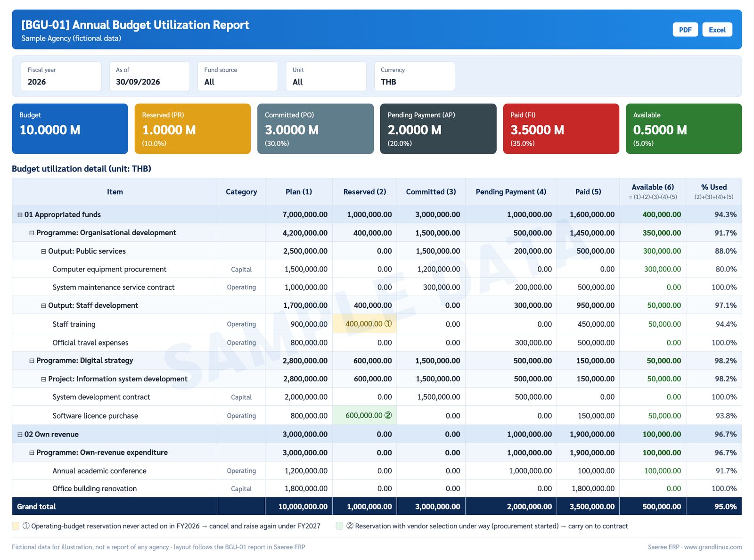Collapse Project: Information system development
Viewport: 754px width, 560px height.
pyautogui.click(x=43, y=379)
